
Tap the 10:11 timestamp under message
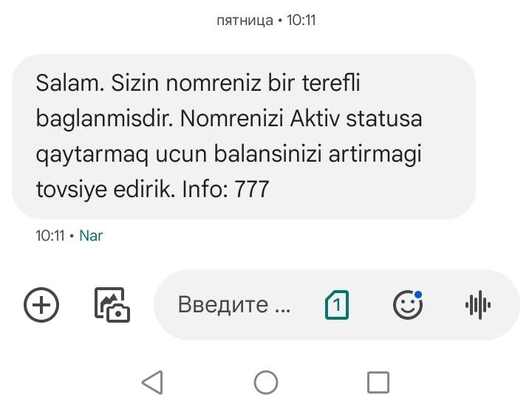[x=50, y=236]
